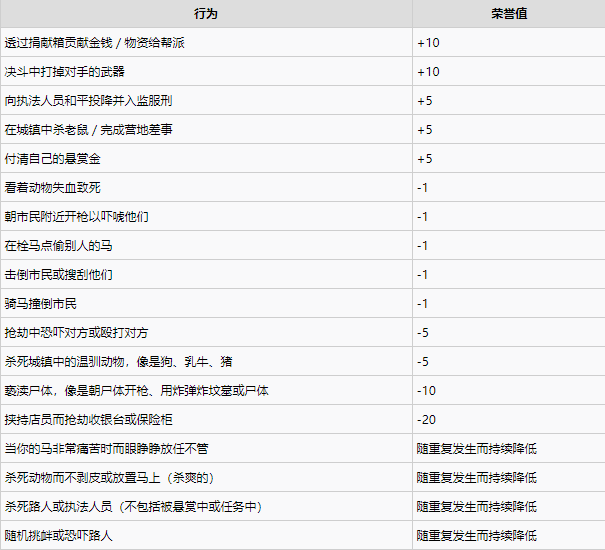Select the text '随机挑衅或恐吓路人'

click(x=59, y=536)
